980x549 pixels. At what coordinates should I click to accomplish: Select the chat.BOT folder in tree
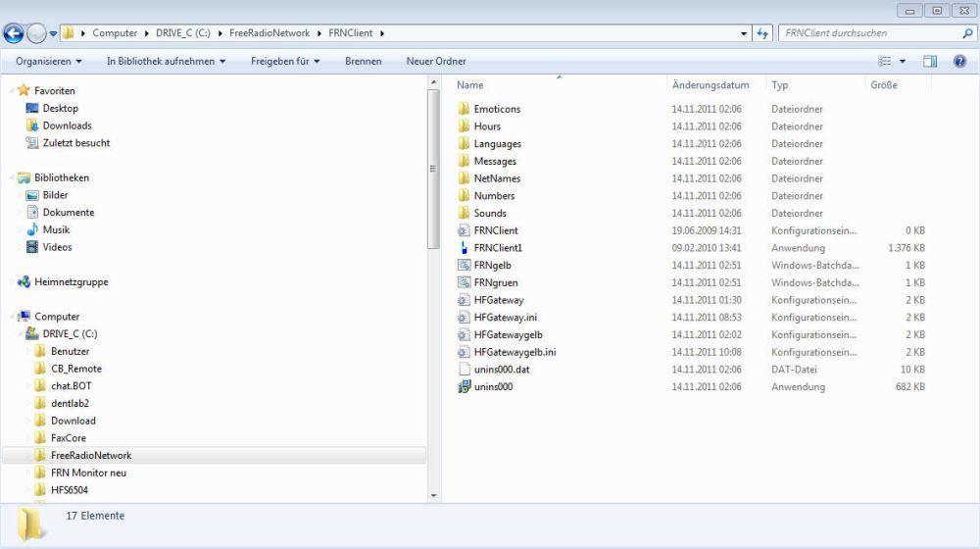[x=72, y=386]
